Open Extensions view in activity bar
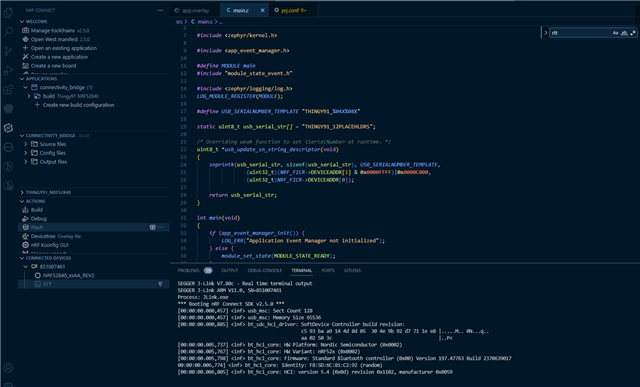 point(8,89)
